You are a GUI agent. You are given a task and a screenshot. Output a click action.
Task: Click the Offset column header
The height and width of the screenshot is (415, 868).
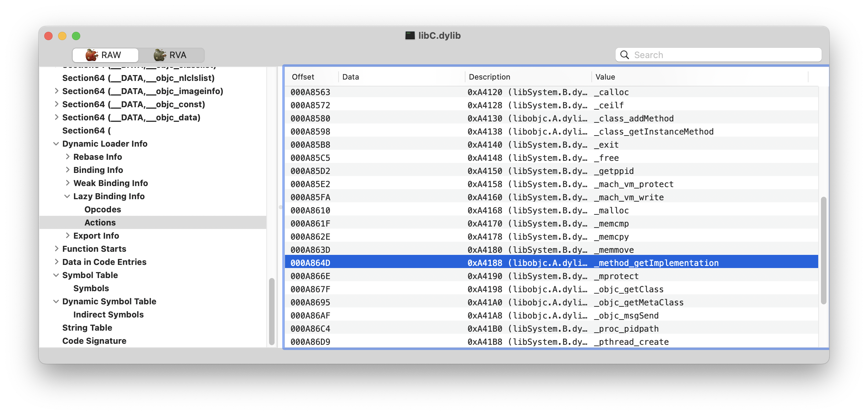point(303,77)
